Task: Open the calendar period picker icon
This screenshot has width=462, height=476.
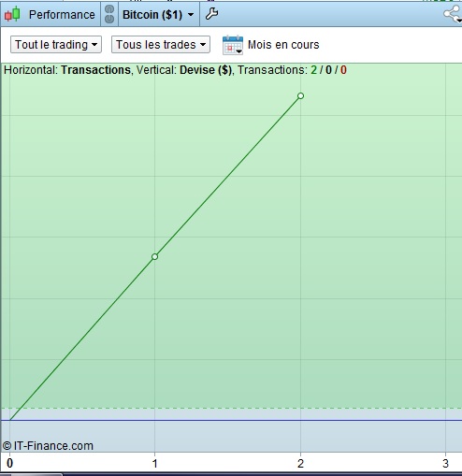Action: pos(233,45)
